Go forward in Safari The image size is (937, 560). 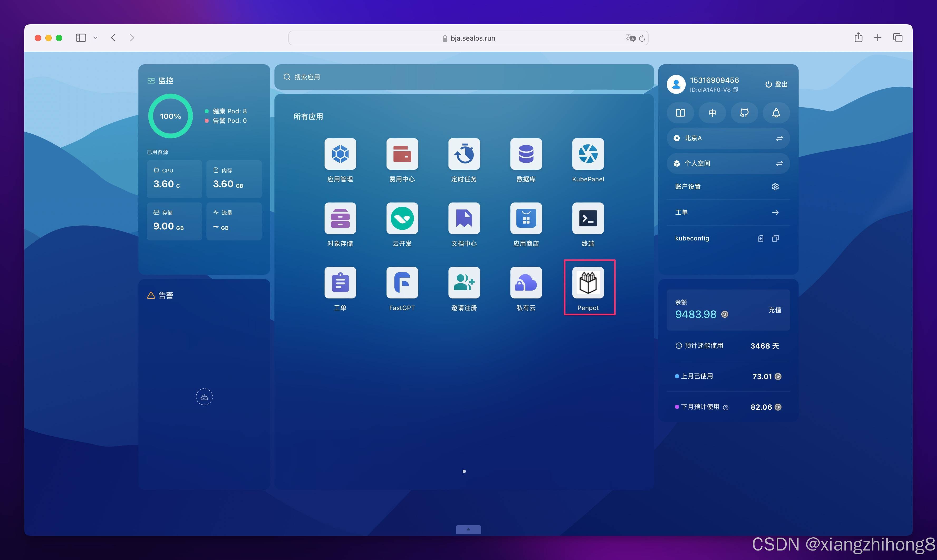132,38
